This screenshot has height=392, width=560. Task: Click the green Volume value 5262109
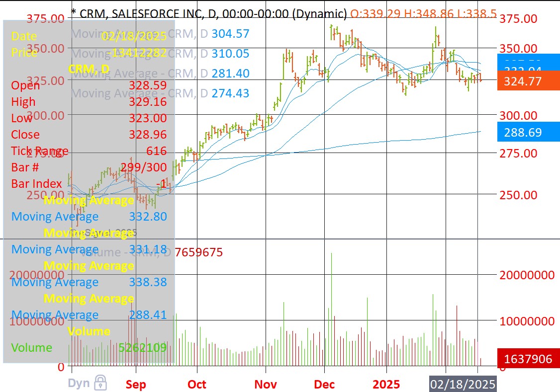(143, 348)
